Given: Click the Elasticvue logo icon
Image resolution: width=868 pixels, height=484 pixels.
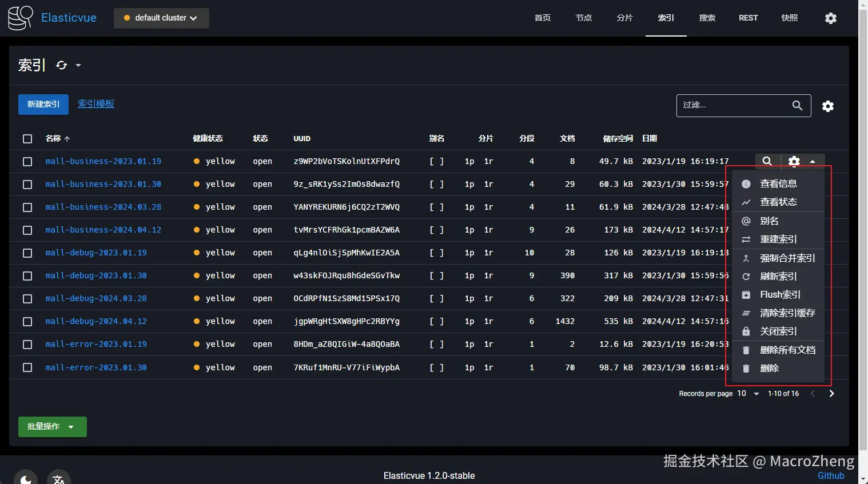Looking at the screenshot, I should tap(21, 18).
